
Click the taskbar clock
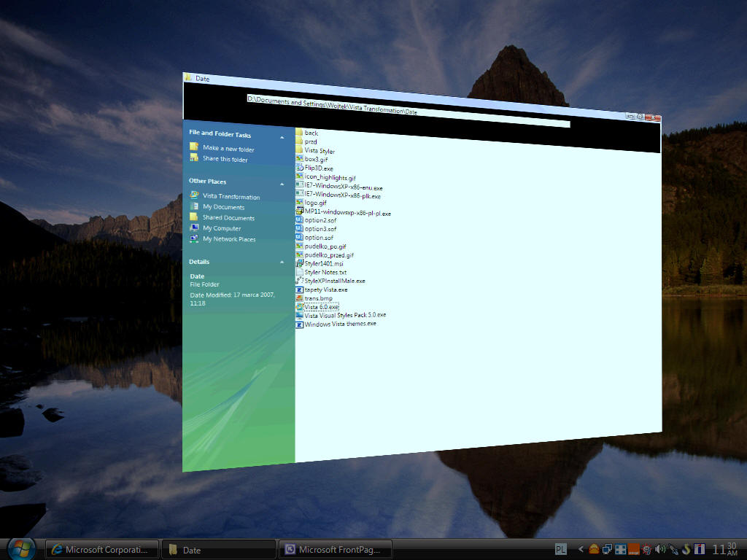click(724, 549)
